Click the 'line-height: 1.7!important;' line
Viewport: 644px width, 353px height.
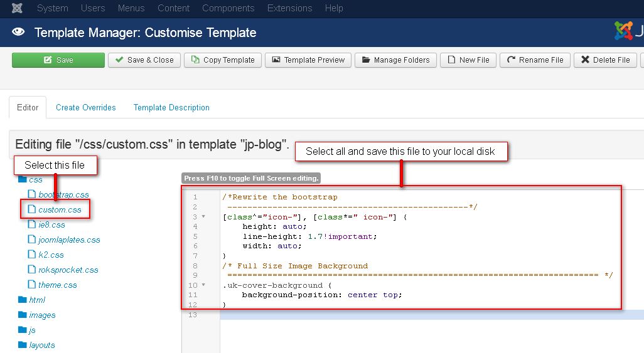(309, 236)
